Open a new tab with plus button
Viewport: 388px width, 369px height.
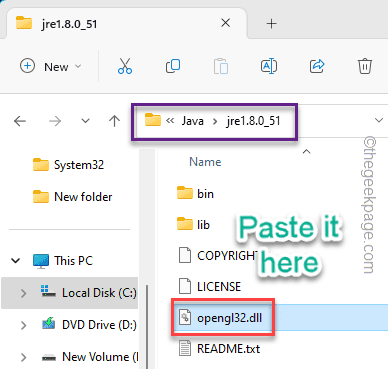click(272, 24)
